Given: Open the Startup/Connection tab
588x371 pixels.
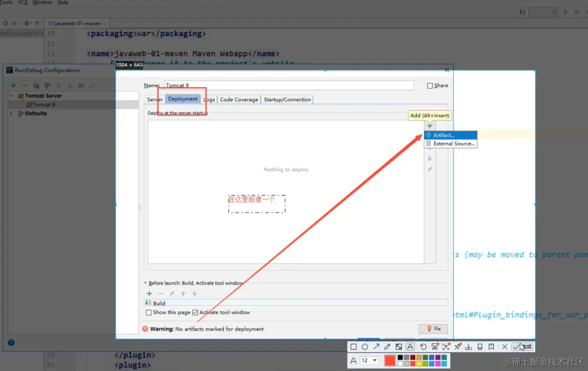Looking at the screenshot, I should pyautogui.click(x=287, y=99).
